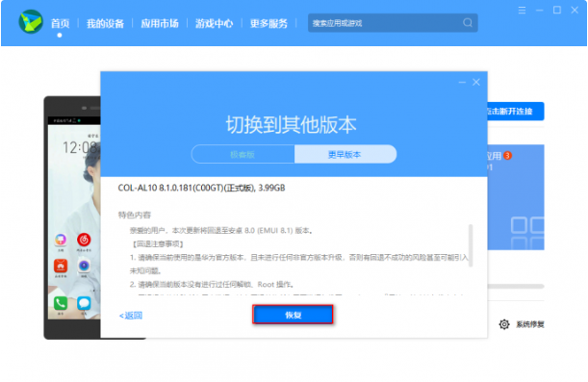Switch to 我的设备 tab
This screenshot has width=588, height=382.
pyautogui.click(x=105, y=24)
